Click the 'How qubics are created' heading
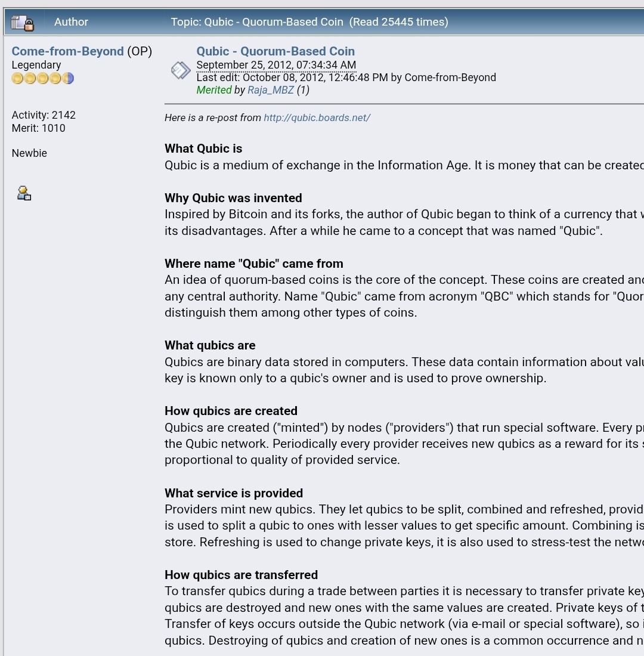Screen dimensions: 644x656 231,411
